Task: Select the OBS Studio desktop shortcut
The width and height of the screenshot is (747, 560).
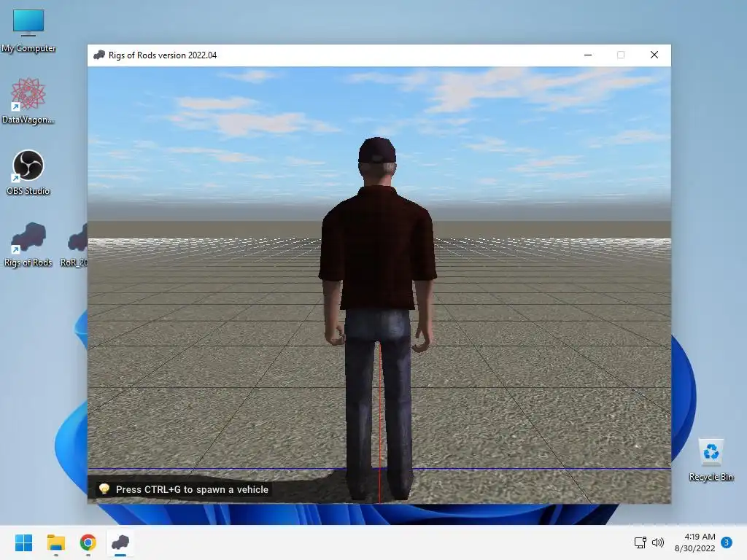Action: 28,172
